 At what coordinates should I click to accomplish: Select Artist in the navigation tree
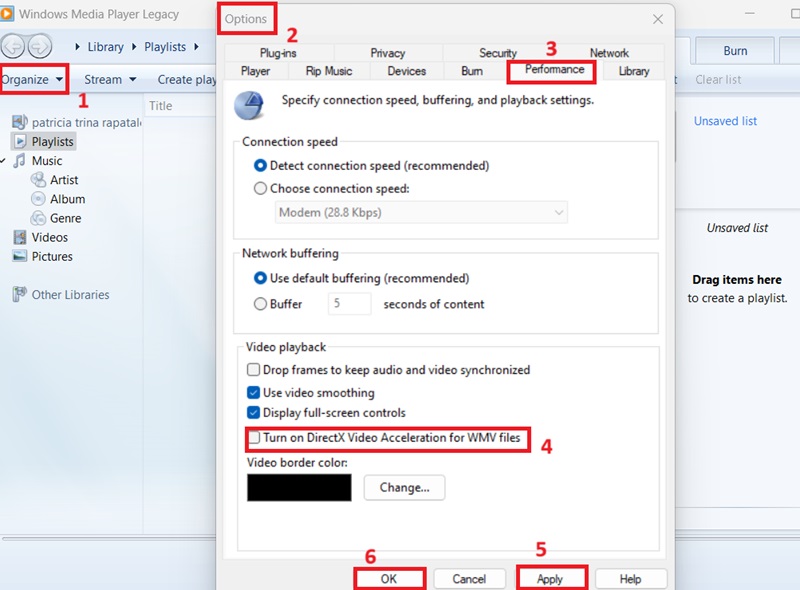click(x=64, y=180)
